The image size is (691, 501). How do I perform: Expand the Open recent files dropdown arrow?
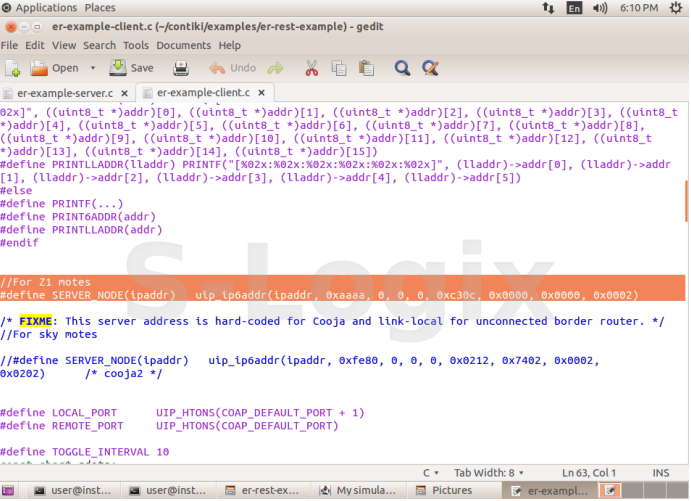pos(93,68)
